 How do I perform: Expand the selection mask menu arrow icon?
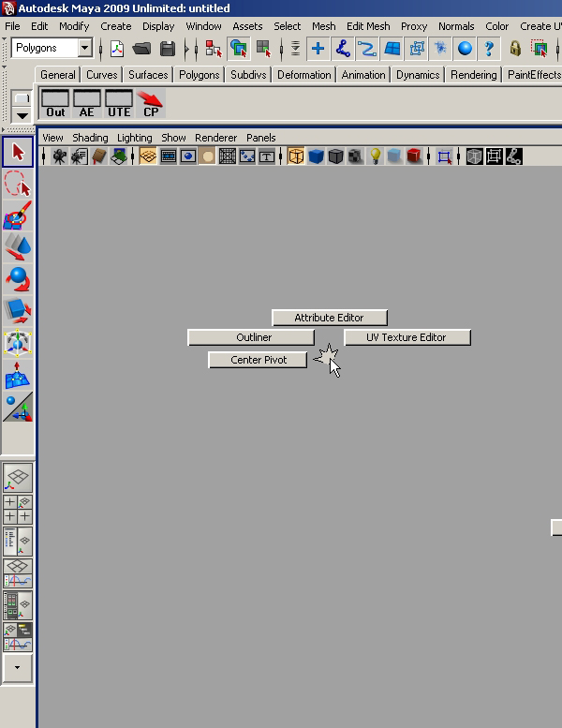click(x=295, y=49)
